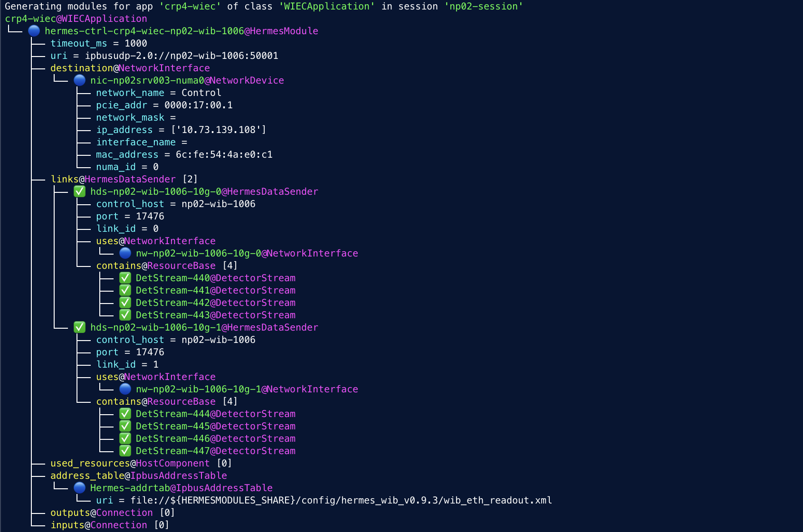Click the timeout_ms = 1000 line
Viewport: 803px width, 532px height.
(99, 43)
